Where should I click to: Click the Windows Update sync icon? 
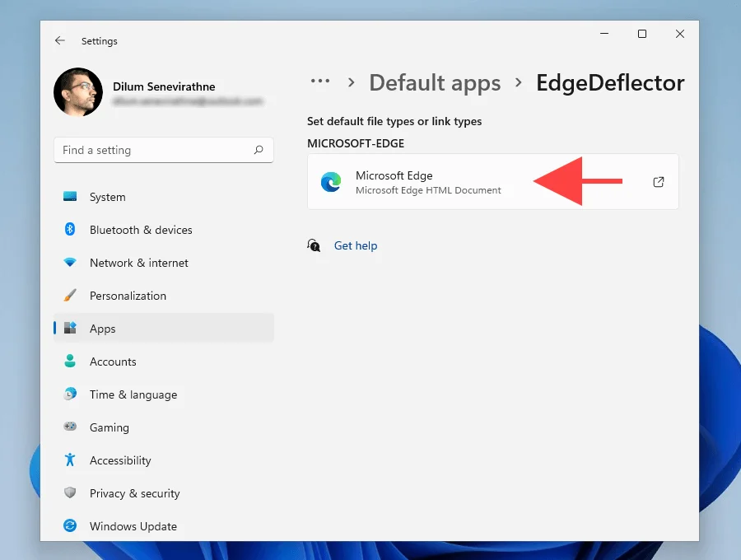pos(70,525)
